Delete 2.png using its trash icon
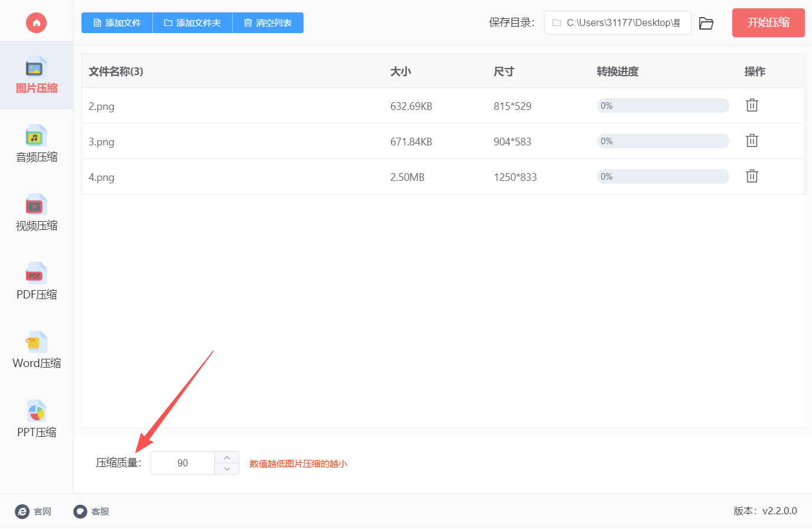This screenshot has height=529, width=812. pos(752,105)
